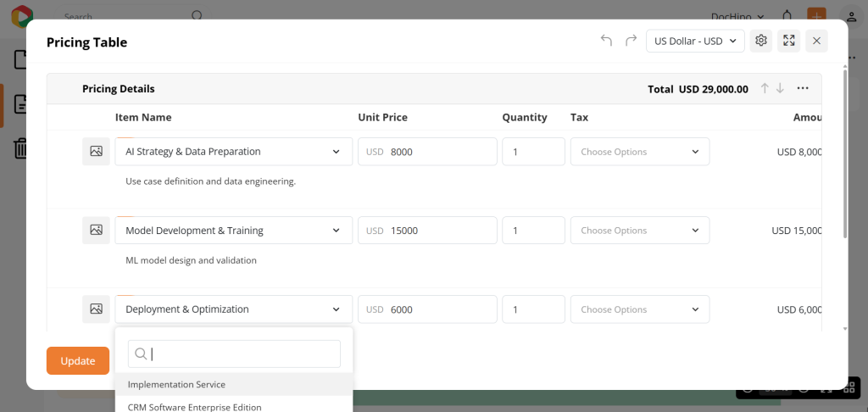Move Pricing Details section up
This screenshot has height=412, width=868.
[765, 88]
